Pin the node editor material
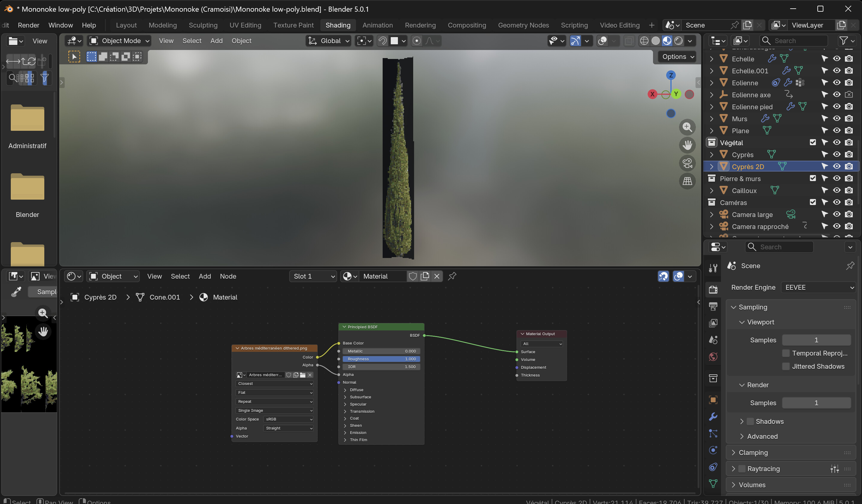862x504 pixels. click(452, 276)
